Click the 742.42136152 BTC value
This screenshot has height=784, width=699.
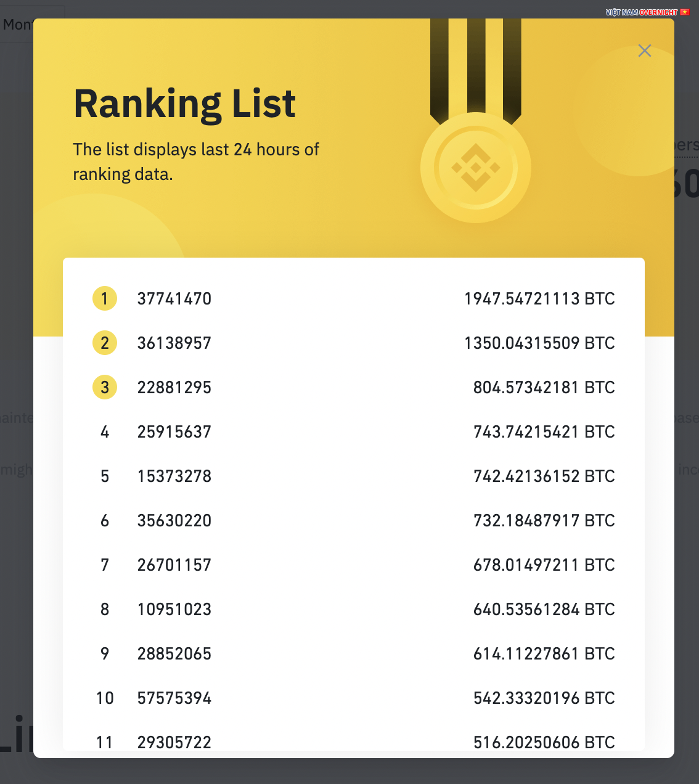click(x=544, y=476)
